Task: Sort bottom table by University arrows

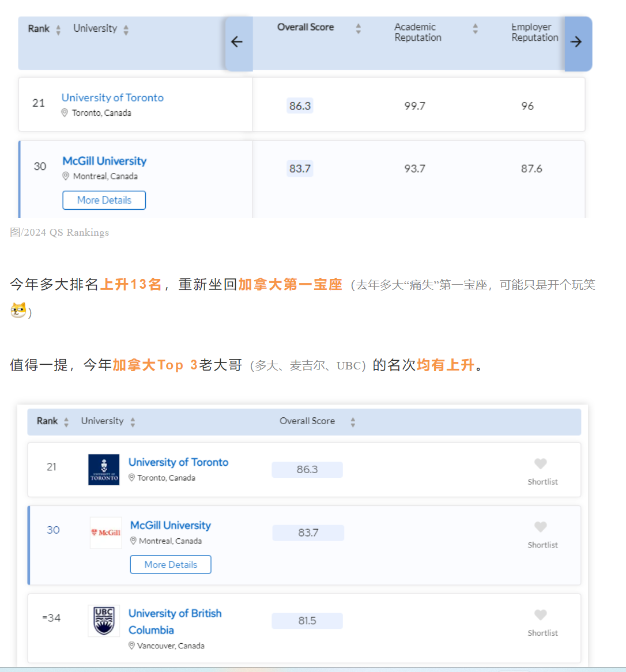Action: 133,422
